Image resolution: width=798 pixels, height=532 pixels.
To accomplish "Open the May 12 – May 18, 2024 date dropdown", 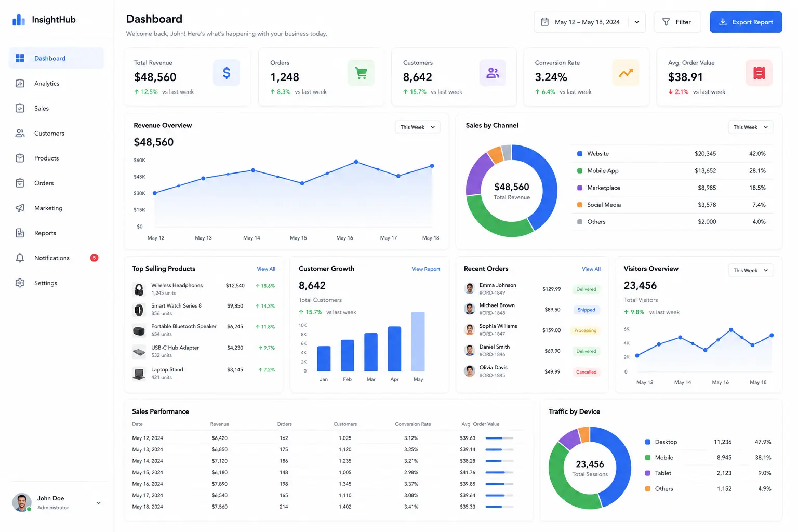I will click(590, 22).
